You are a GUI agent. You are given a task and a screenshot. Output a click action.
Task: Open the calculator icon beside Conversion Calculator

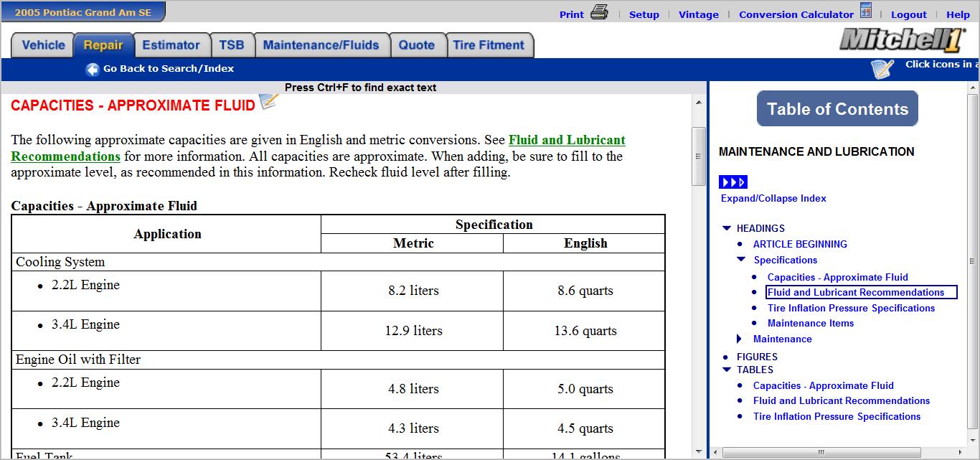click(x=866, y=11)
